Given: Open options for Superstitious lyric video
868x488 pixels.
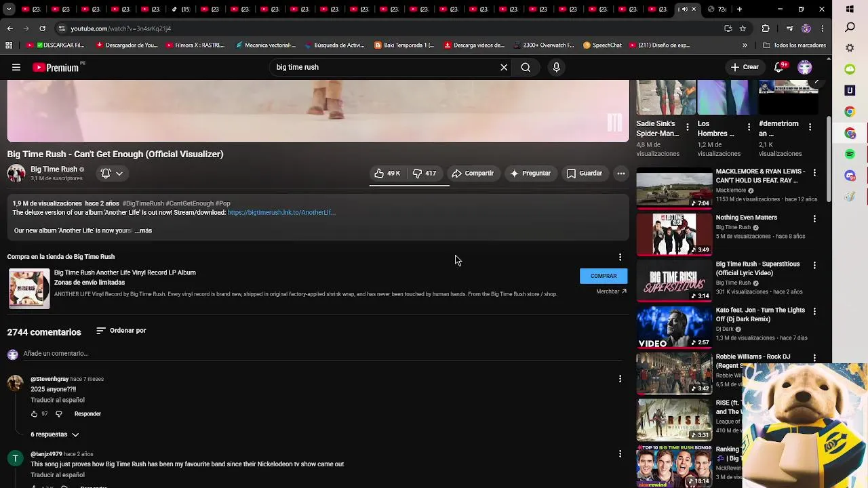Looking at the screenshot, I should pos(814,265).
